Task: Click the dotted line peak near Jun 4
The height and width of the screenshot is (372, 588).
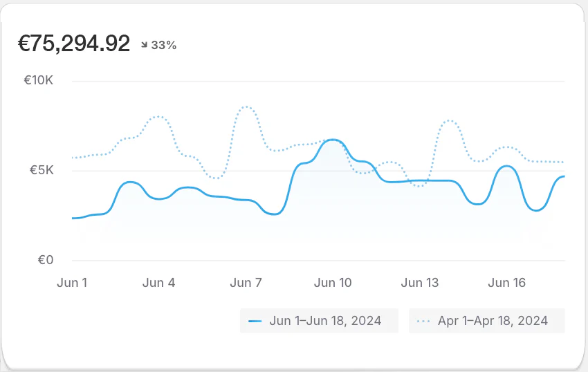Action: 159,117
